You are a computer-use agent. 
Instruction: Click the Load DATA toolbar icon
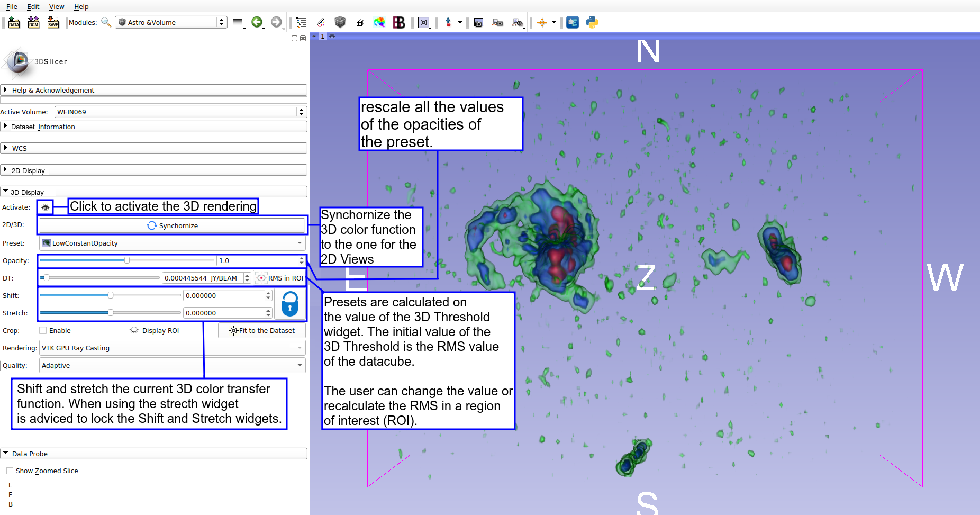coord(14,22)
